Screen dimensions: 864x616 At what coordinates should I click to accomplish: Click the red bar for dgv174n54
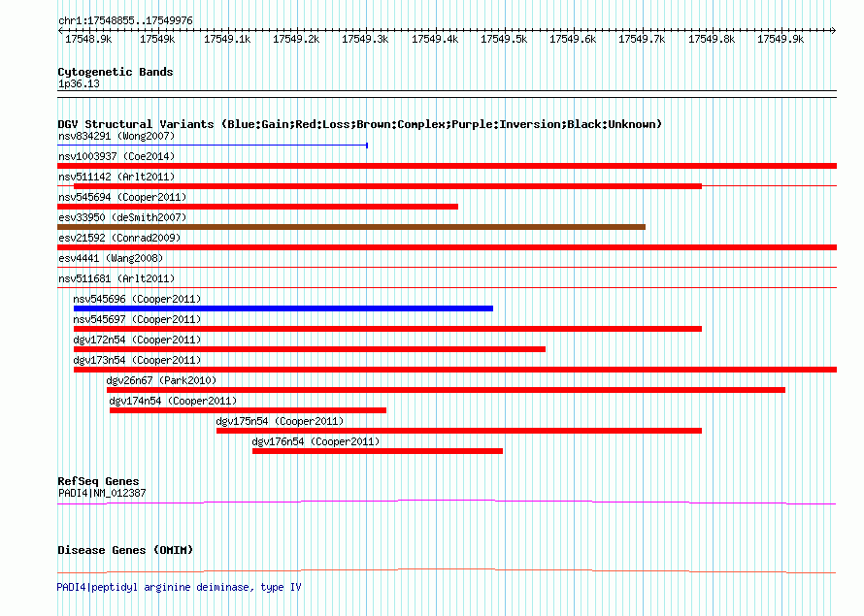248,410
